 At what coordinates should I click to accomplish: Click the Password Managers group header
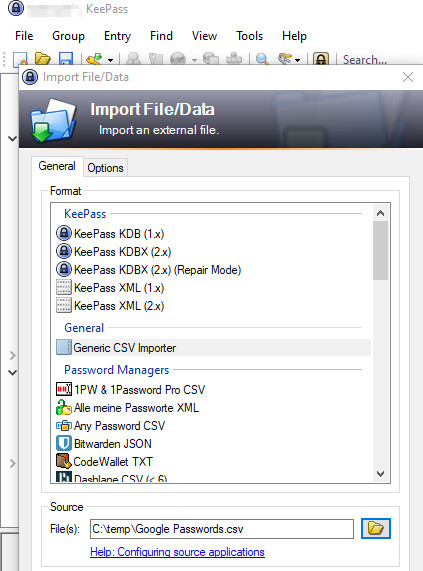116,370
